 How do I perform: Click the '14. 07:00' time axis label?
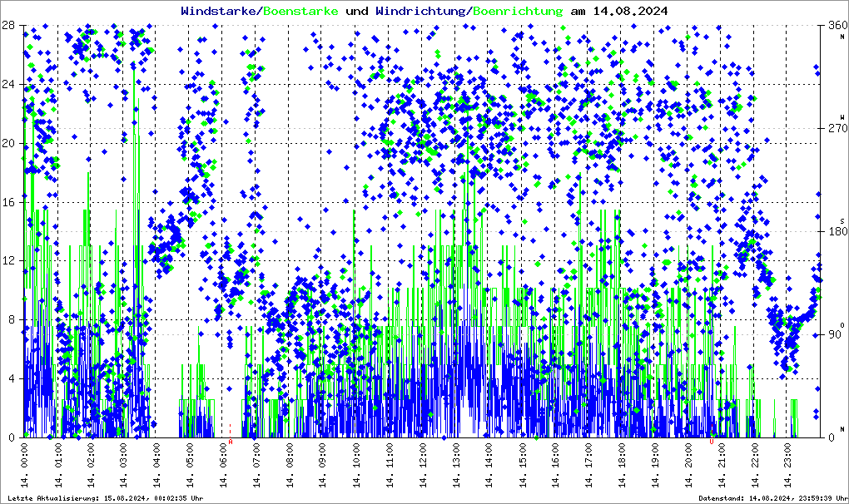(x=256, y=466)
